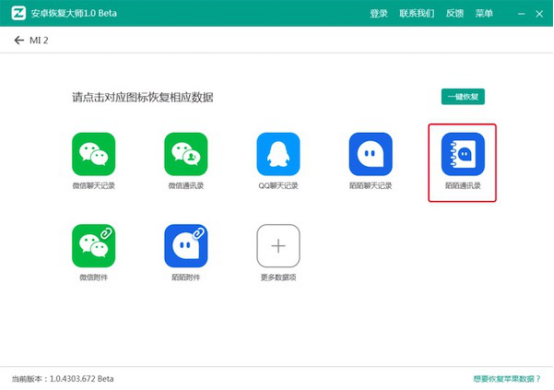The width and height of the screenshot is (554, 390).
Task: Open 联系我们 contact us
Action: tap(417, 13)
